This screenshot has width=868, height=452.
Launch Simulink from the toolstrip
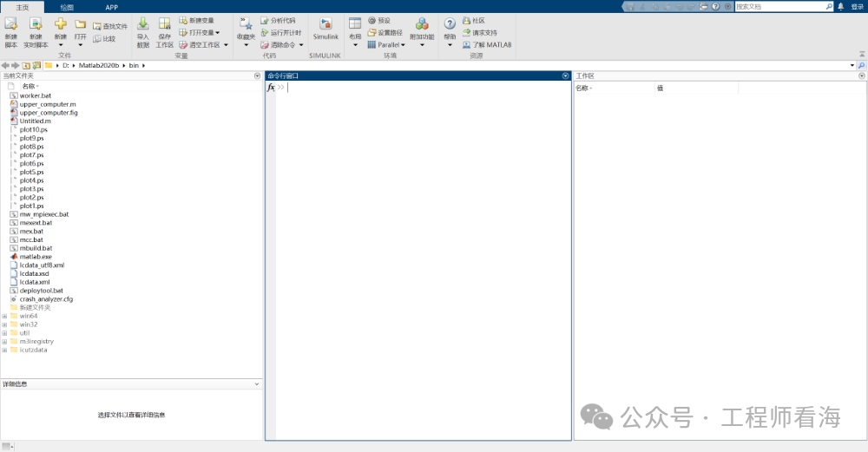[325, 29]
